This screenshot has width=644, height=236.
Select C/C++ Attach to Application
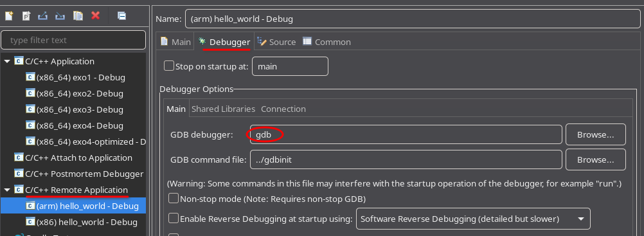(78, 158)
